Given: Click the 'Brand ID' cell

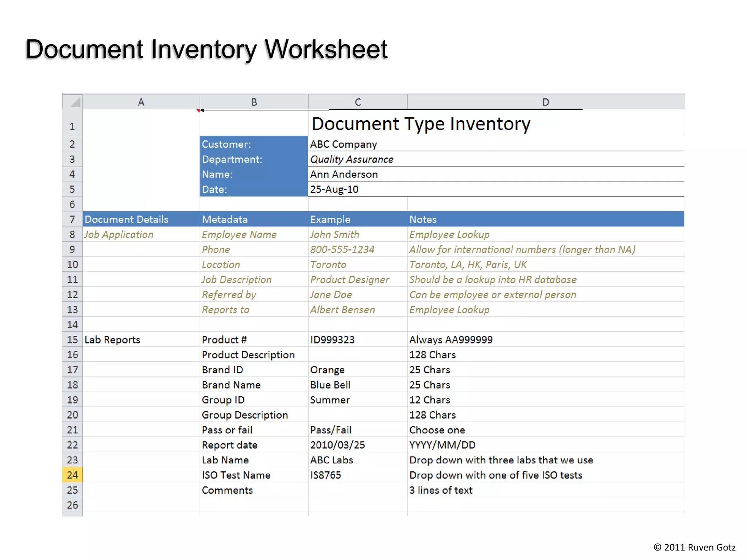Looking at the screenshot, I should pyautogui.click(x=254, y=370).
